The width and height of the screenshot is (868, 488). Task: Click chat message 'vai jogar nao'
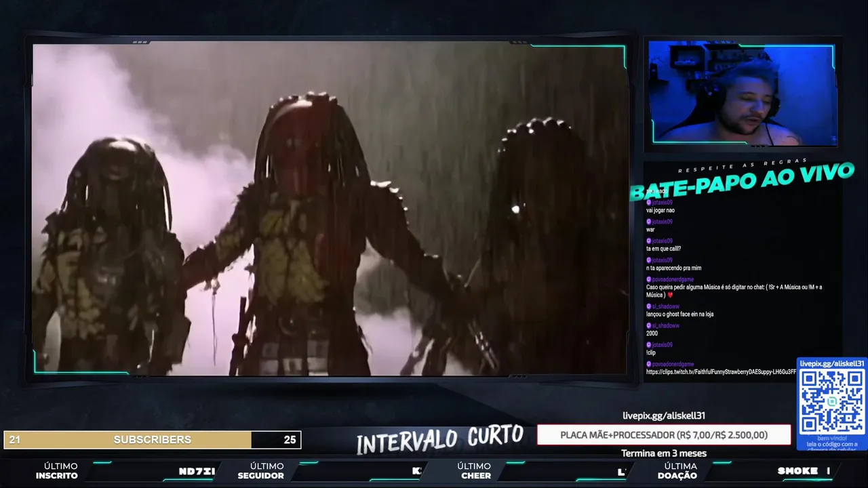660,211
